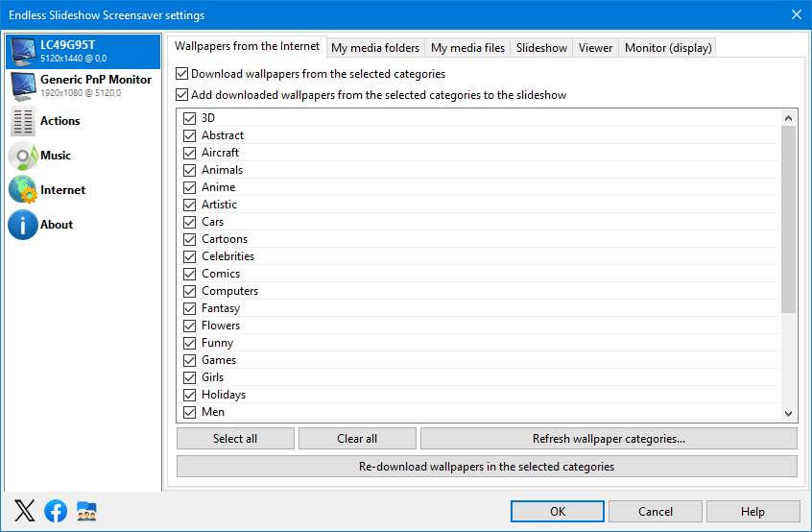This screenshot has height=532, width=812.
Task: Confirm settings with the OK button
Action: pyautogui.click(x=558, y=511)
